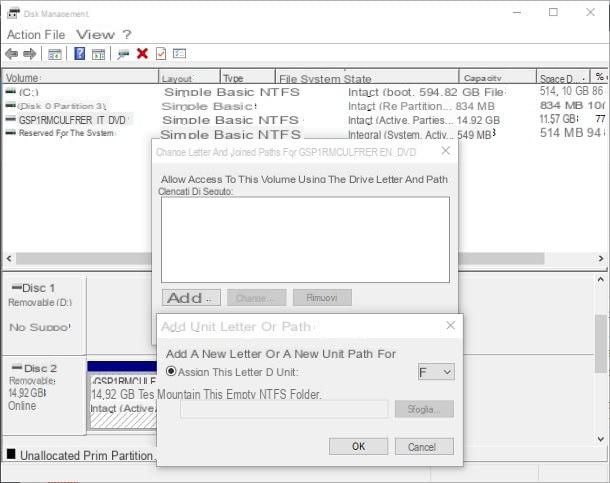Click the Add button in Change Letter dialog
The width and height of the screenshot is (610, 483).
(x=191, y=298)
